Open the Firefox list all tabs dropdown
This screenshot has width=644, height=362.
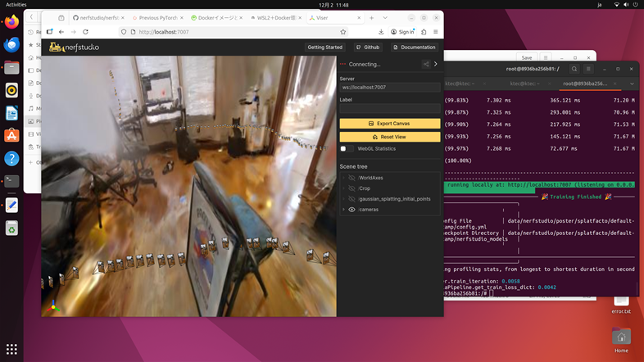pos(385,18)
